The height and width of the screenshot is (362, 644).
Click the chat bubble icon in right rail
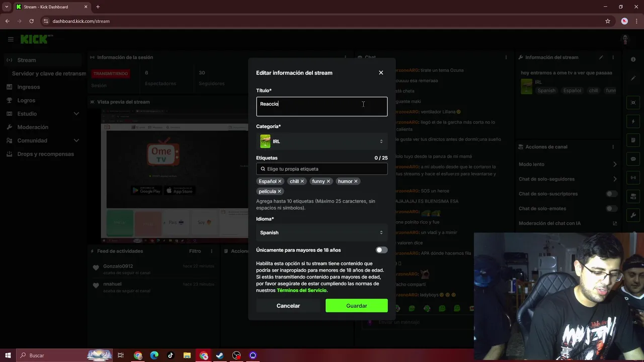click(x=633, y=159)
